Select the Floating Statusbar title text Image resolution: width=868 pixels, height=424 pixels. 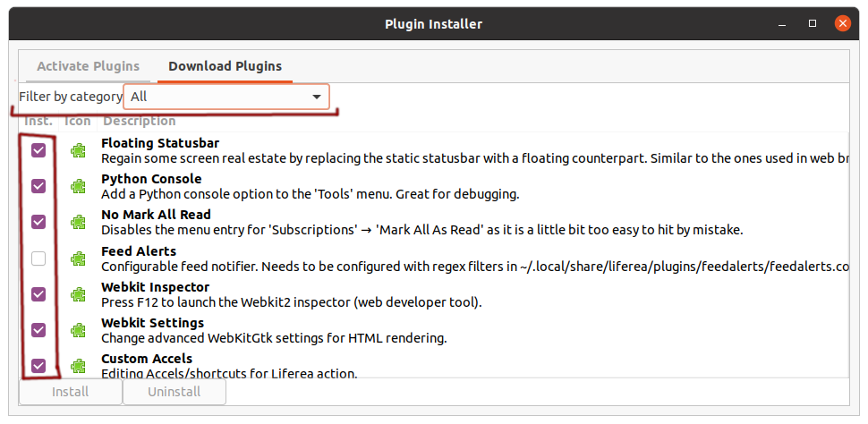[160, 143]
